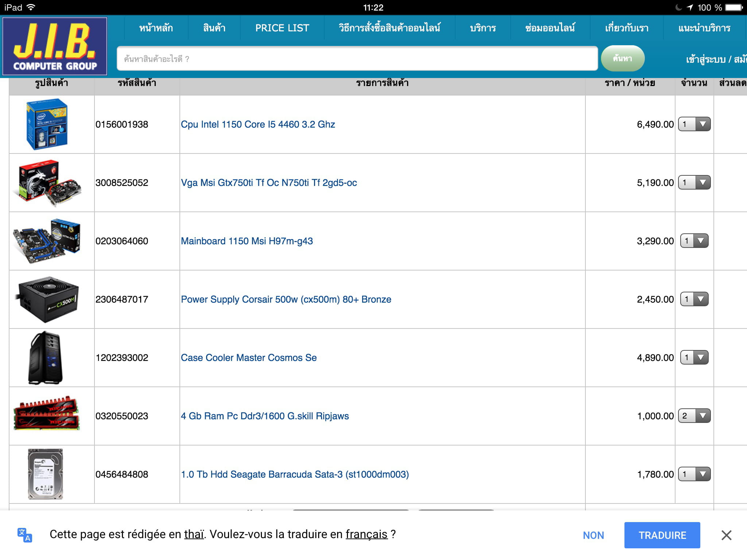Image resolution: width=747 pixels, height=560 pixels.
Task: Click product code 1202393002
Action: (x=122, y=358)
